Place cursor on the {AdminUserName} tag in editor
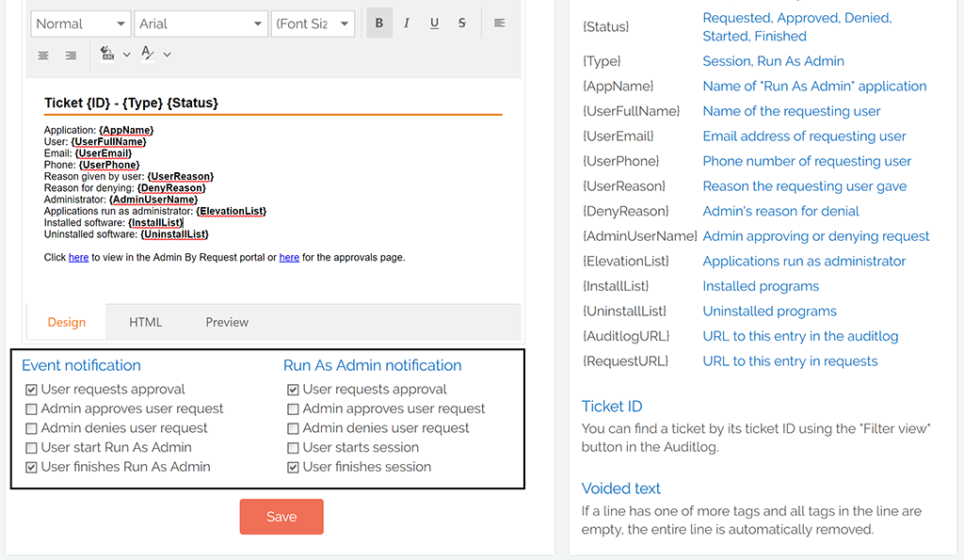The height and width of the screenshot is (560, 964). 153,200
